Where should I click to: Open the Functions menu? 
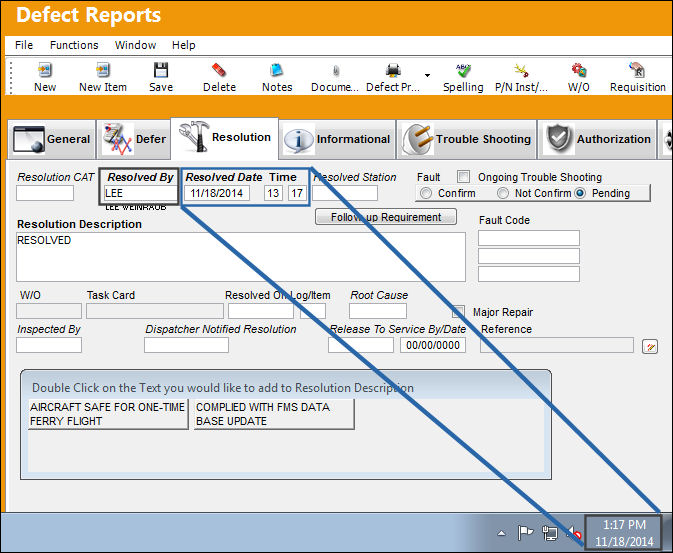[x=74, y=45]
